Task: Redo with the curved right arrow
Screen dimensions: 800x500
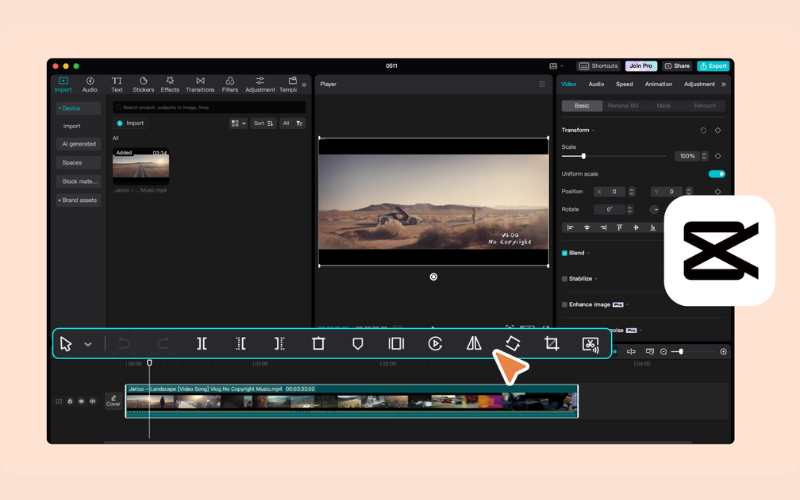Action: coord(162,344)
